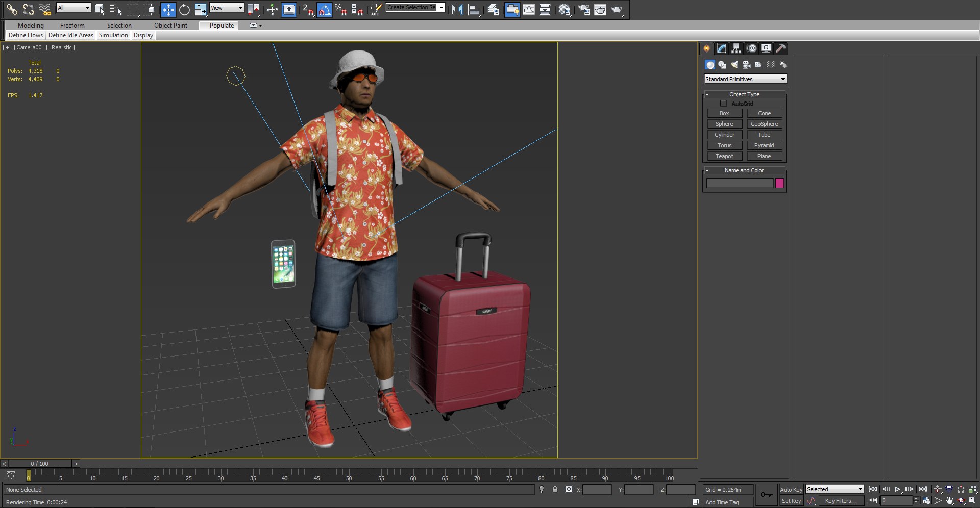Open the Modify command panel tab
The image size is (980, 508).
721,48
